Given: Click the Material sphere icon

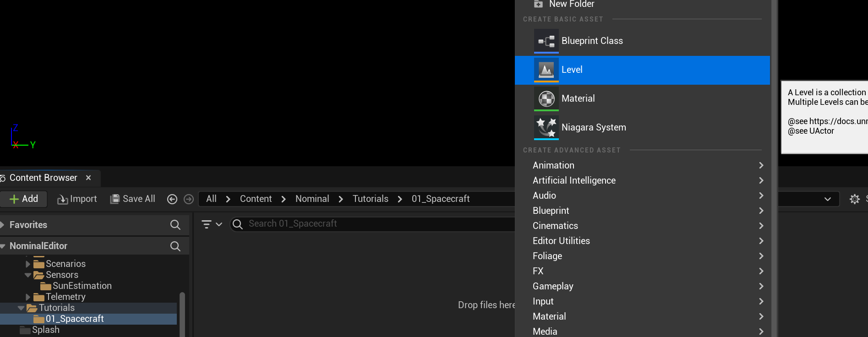Looking at the screenshot, I should pos(546,99).
